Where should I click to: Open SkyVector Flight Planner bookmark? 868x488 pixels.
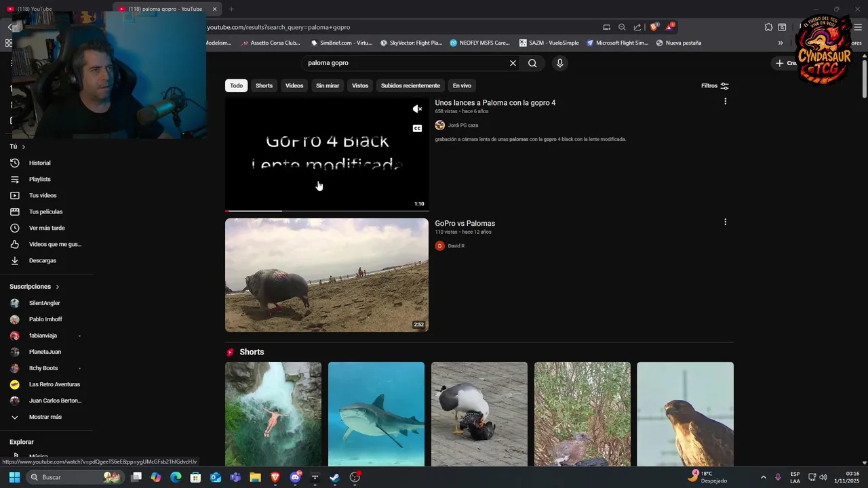coord(411,43)
